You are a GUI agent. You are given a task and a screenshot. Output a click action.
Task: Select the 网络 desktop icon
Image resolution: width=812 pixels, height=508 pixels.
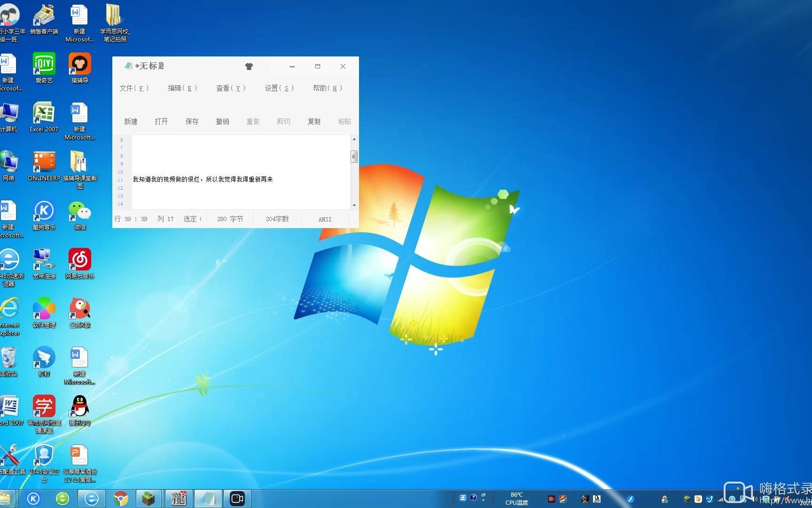click(x=8, y=166)
